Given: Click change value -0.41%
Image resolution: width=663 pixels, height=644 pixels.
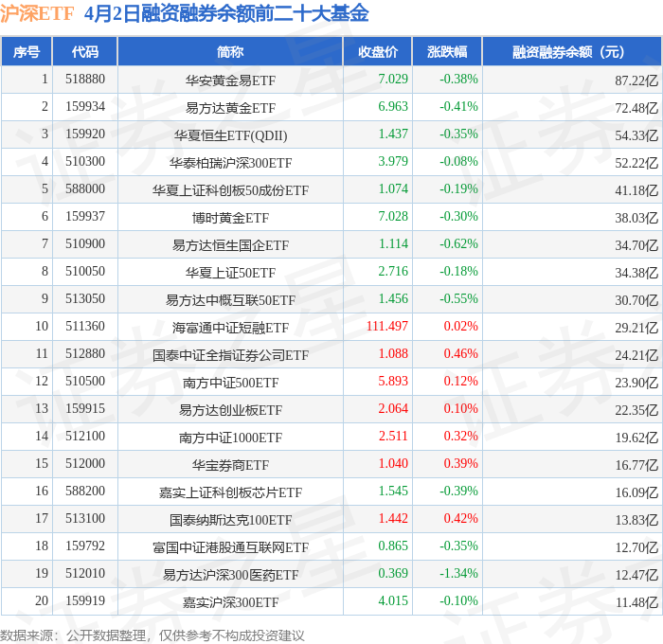Looking at the screenshot, I should pos(458,107).
